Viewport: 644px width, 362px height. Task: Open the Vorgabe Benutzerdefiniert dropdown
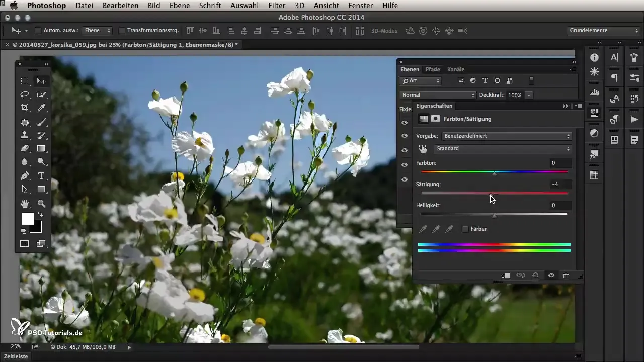pyautogui.click(x=507, y=136)
